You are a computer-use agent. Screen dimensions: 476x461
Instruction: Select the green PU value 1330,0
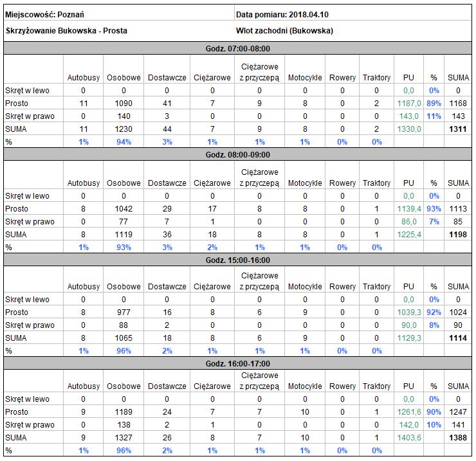click(409, 129)
